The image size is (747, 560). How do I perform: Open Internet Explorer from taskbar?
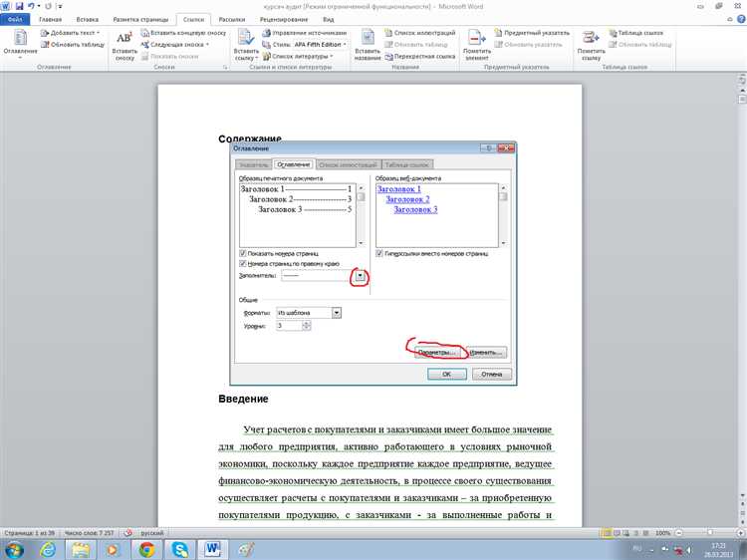tap(48, 550)
